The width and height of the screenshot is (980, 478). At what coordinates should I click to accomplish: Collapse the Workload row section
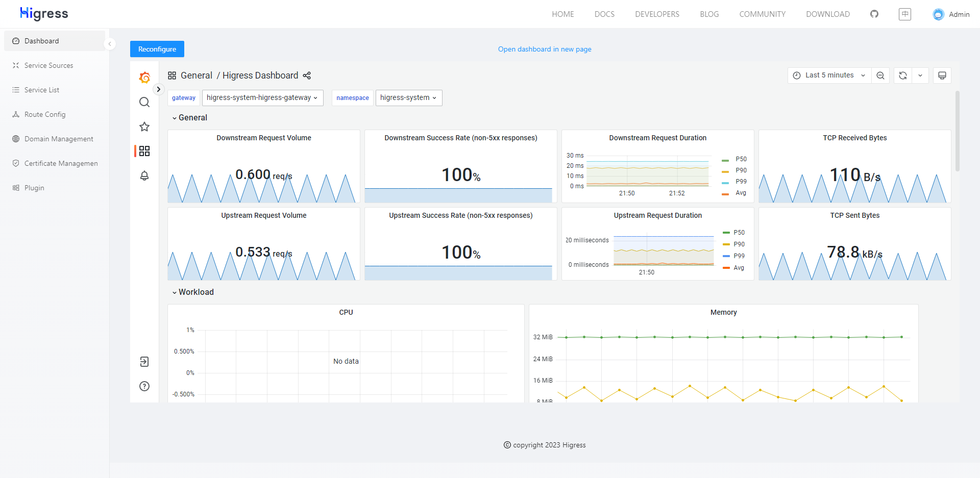pyautogui.click(x=193, y=292)
